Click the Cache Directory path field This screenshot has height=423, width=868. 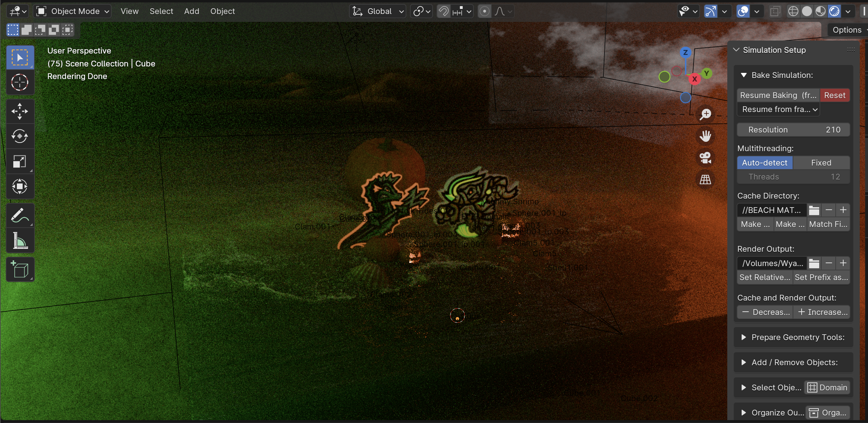pyautogui.click(x=772, y=210)
